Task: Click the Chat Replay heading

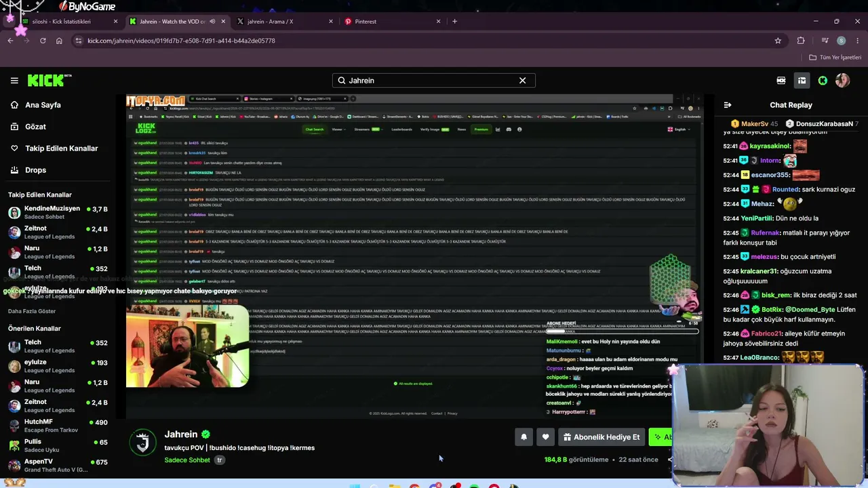Action: [x=791, y=105]
